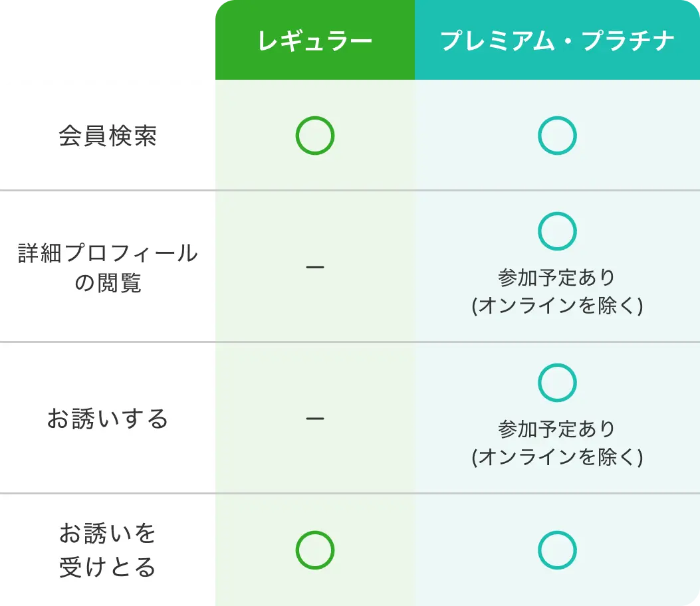
Task: Click the お誘いする row label
Action: click(108, 419)
